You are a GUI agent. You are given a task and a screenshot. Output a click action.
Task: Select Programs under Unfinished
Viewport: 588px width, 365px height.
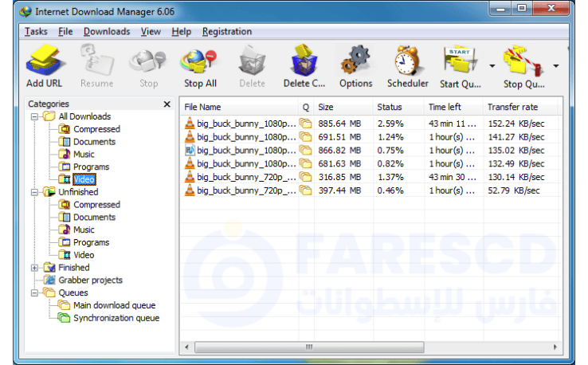(91, 242)
